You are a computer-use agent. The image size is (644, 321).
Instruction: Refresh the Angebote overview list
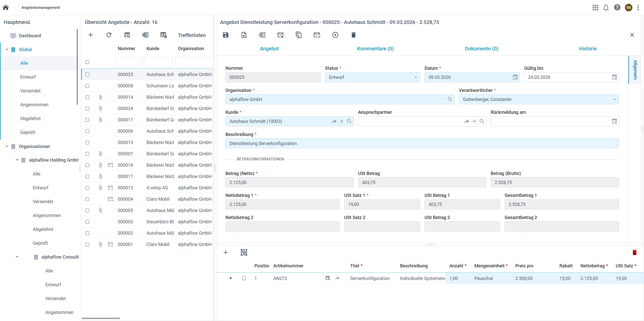pos(109,35)
